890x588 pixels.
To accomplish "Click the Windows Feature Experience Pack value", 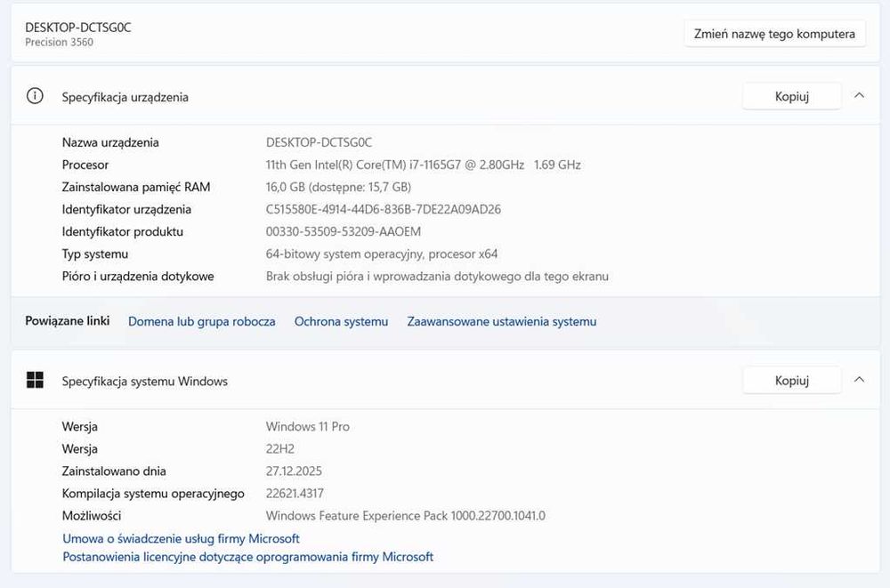I will pos(405,516).
